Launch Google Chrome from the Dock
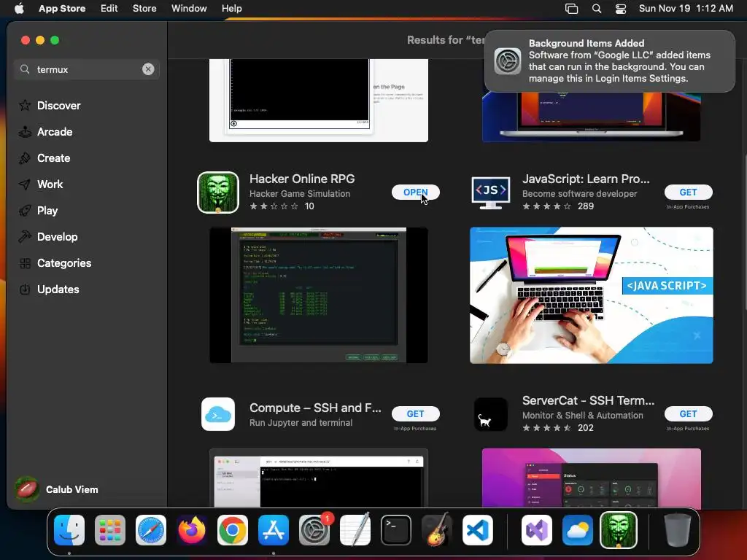The image size is (747, 560). (233, 529)
